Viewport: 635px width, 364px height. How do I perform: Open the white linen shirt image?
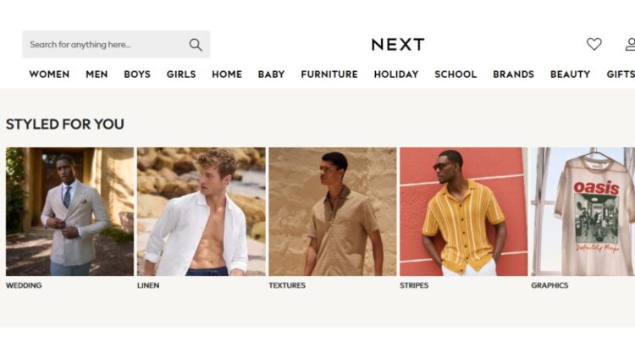(202, 212)
